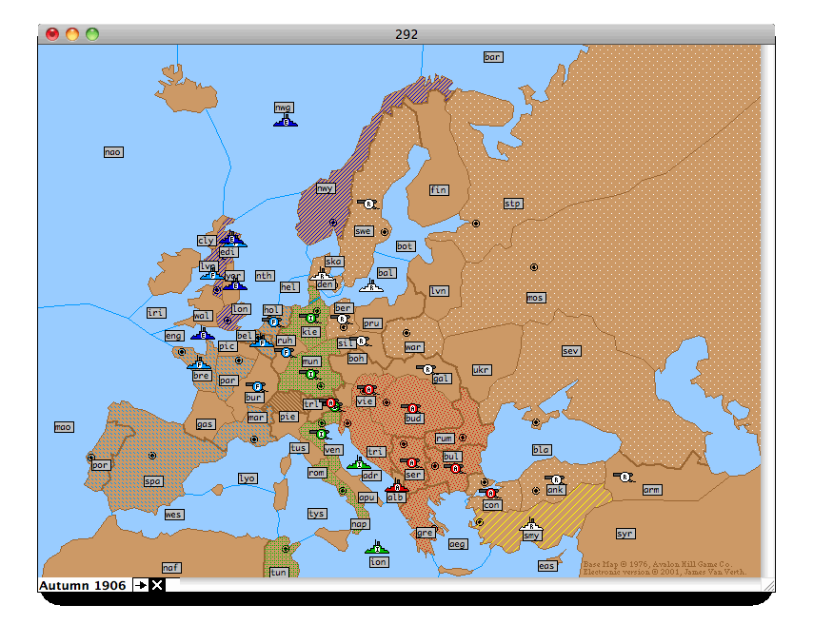This screenshot has height=644, width=813.
Task: Click the English fleet beside the edi label
Action: click(232, 240)
